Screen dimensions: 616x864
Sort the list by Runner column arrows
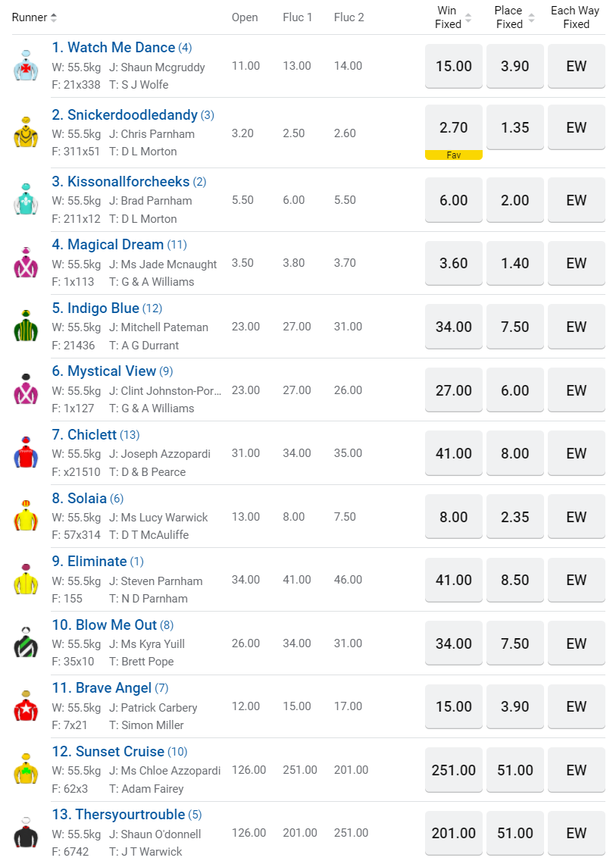click(x=54, y=17)
